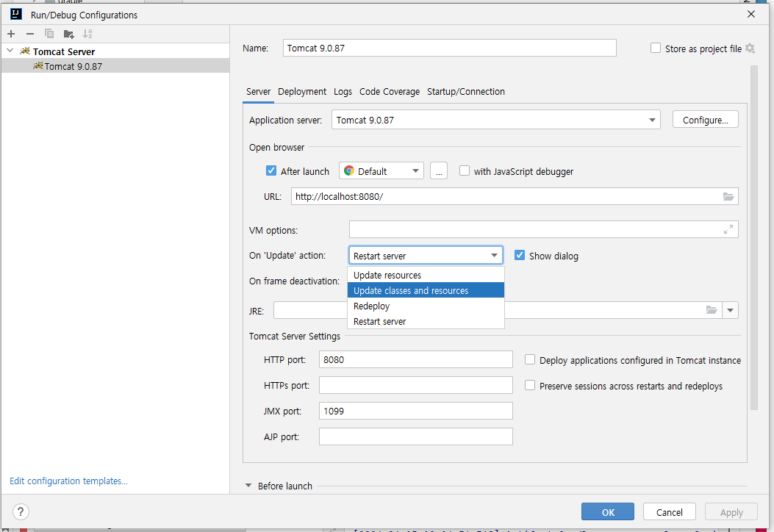Choose Redeploy from dropdown list
Screen dimensions: 774x532
coord(426,306)
